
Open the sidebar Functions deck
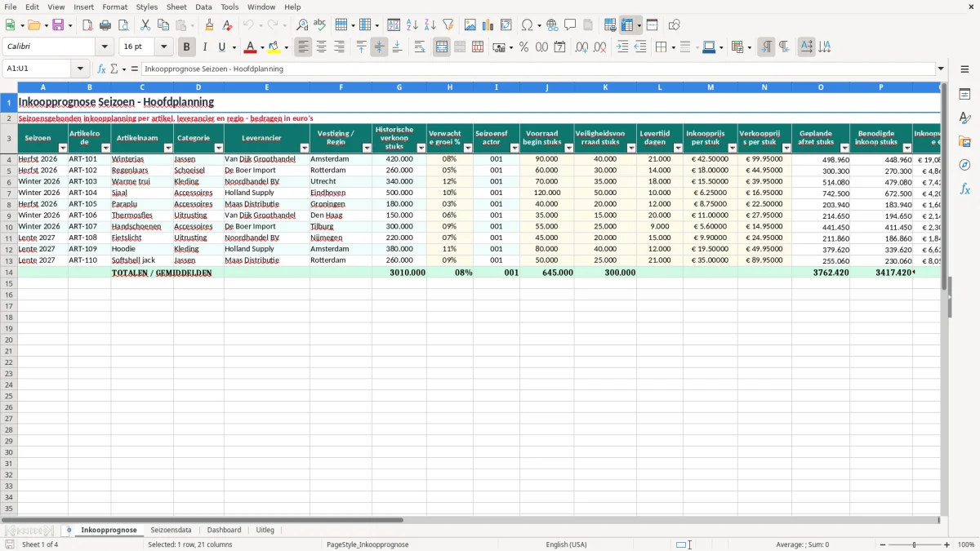tap(964, 189)
